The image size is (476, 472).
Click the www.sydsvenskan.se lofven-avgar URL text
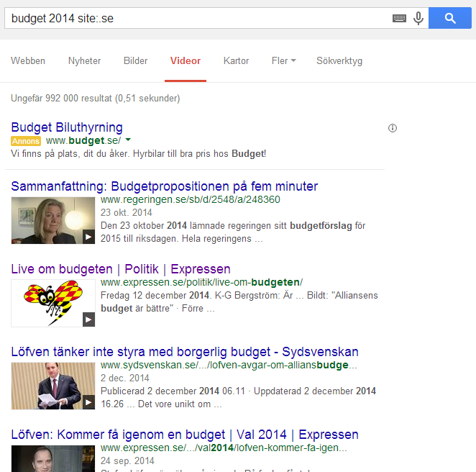pyautogui.click(x=229, y=365)
